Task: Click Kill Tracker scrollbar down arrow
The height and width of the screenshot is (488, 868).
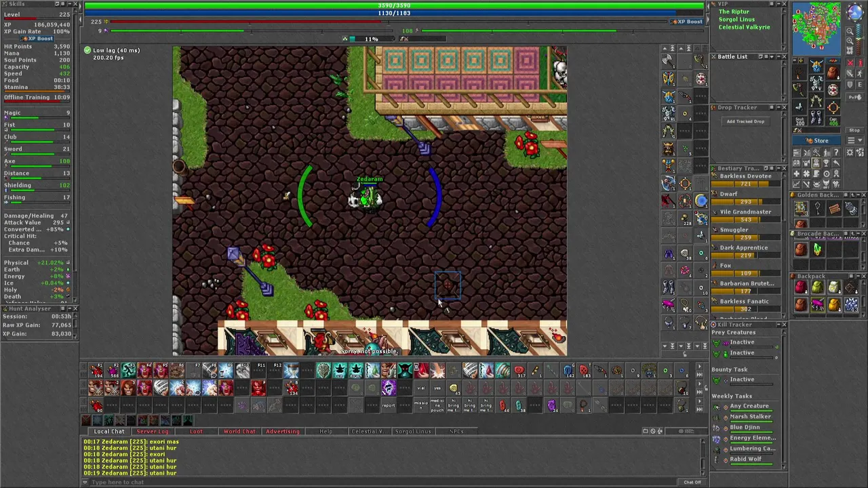Action: tap(784, 467)
